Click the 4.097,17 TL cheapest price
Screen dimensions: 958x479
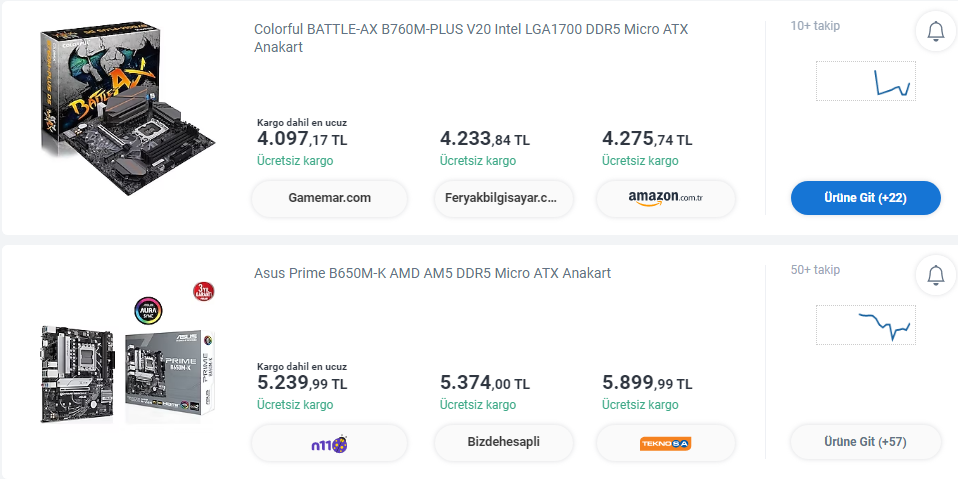[x=301, y=139]
